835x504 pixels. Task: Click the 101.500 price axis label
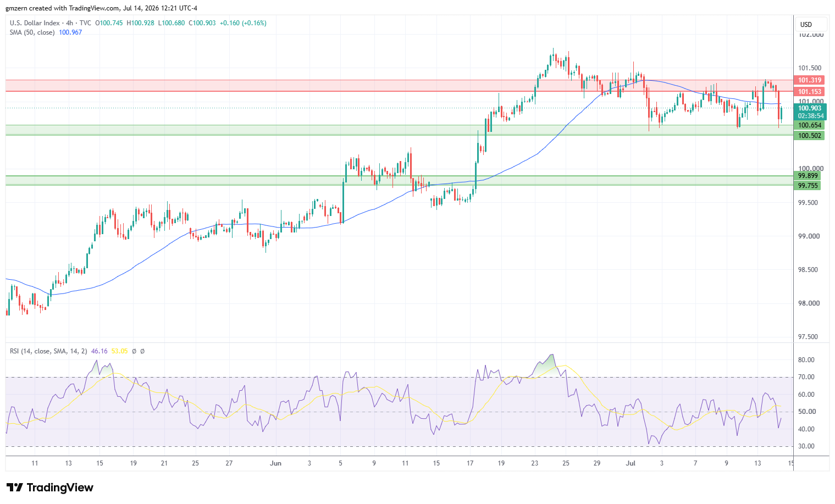click(x=811, y=68)
